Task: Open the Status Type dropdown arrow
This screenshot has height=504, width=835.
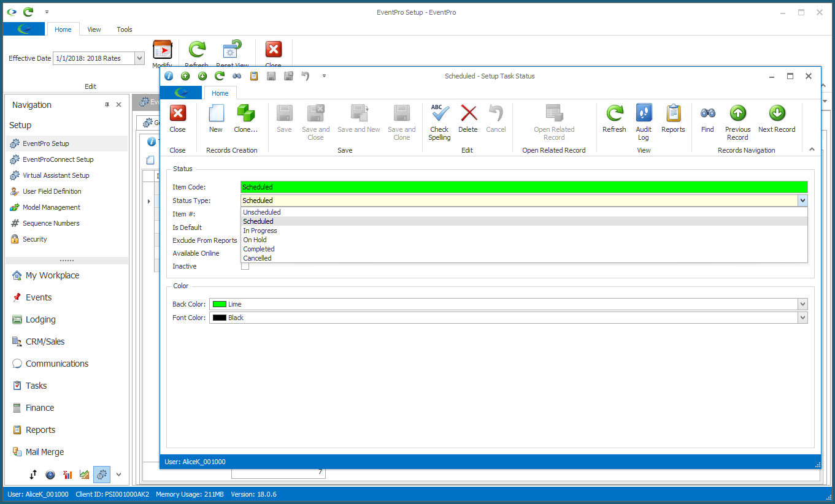Action: click(802, 200)
